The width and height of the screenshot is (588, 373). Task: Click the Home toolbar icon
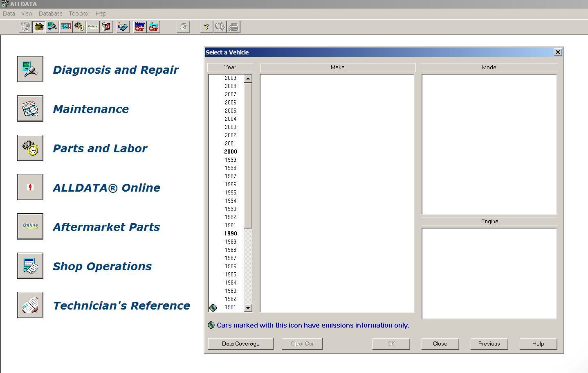(39, 27)
